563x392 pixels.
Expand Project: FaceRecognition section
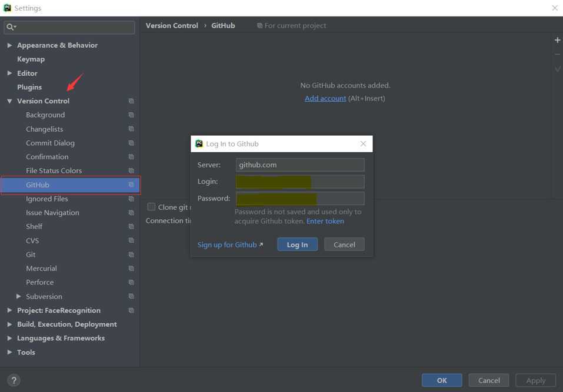click(x=9, y=310)
